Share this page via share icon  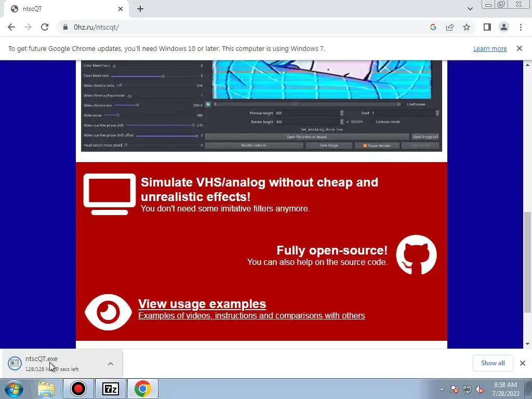tap(450, 27)
